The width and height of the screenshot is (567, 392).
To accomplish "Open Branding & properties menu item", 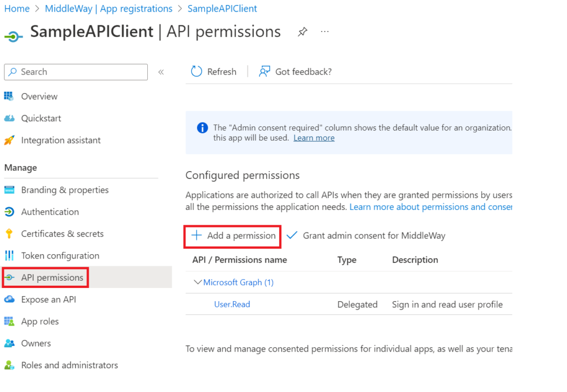I will tap(65, 190).
